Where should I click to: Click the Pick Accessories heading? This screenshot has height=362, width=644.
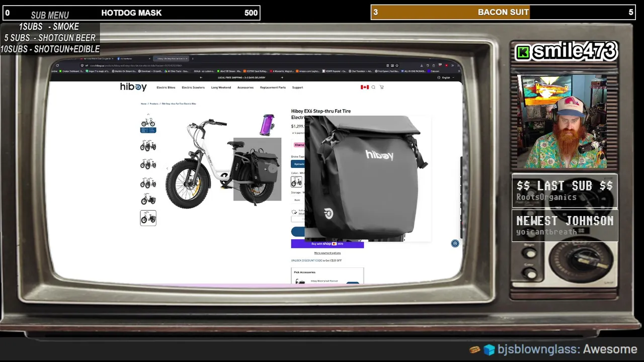coord(304,273)
